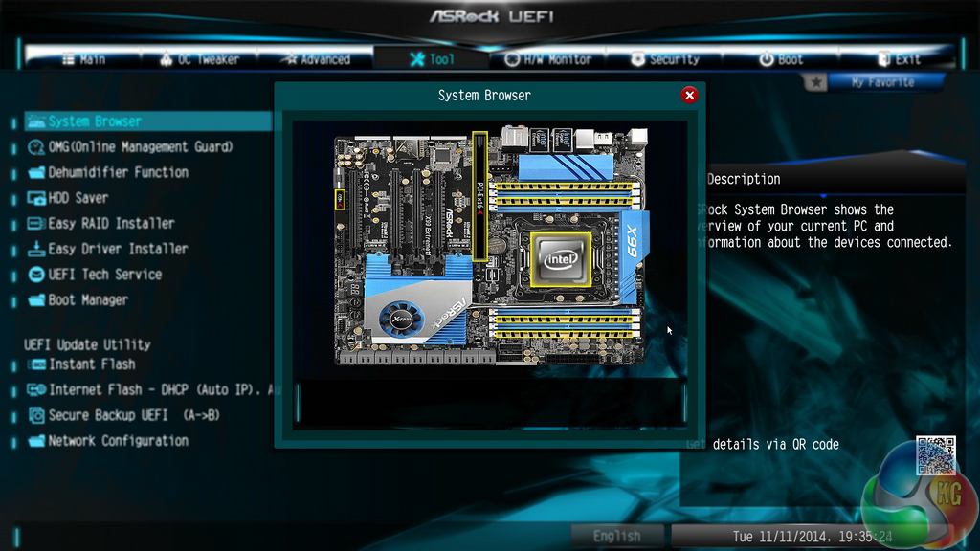Click the Easy RAID Installer icon
This screenshot has height=551, width=980.
pyautogui.click(x=36, y=224)
